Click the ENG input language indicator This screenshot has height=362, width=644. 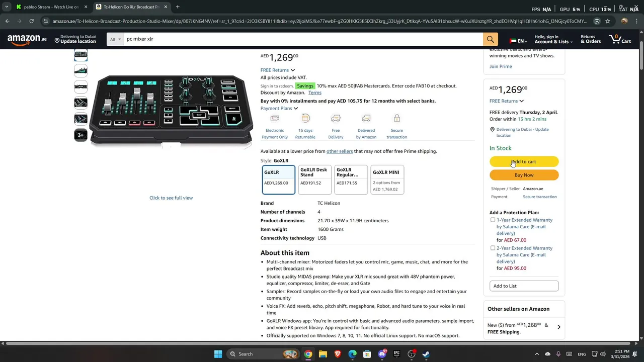tap(582, 354)
